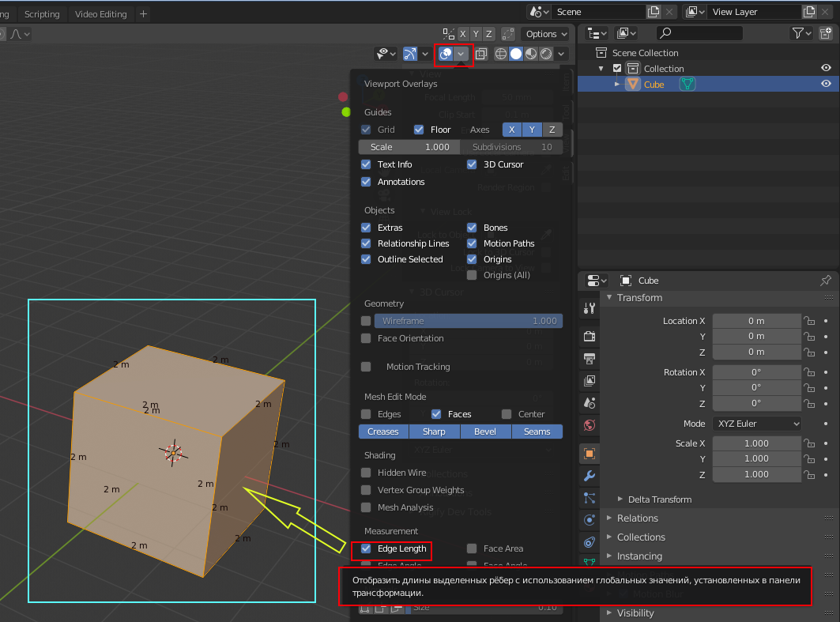The height and width of the screenshot is (622, 840).
Task: Open rotation Mode XYZ Euler dropdown
Action: [x=757, y=424]
